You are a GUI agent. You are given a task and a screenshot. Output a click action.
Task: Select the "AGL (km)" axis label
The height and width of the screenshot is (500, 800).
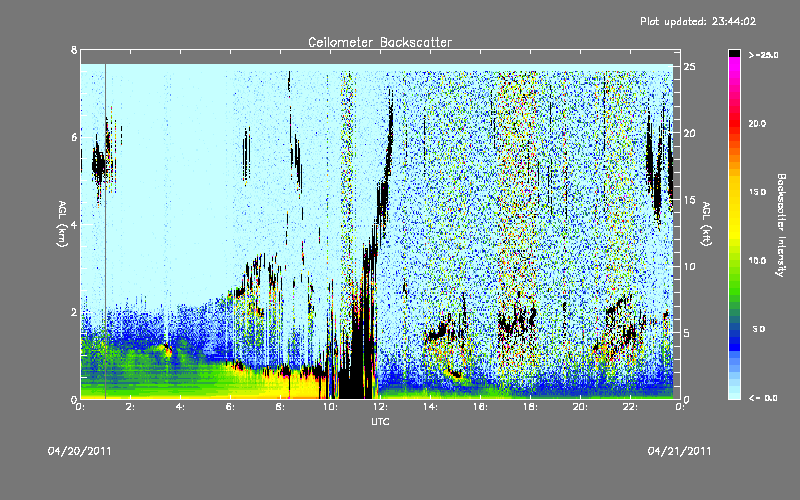pyautogui.click(x=62, y=224)
